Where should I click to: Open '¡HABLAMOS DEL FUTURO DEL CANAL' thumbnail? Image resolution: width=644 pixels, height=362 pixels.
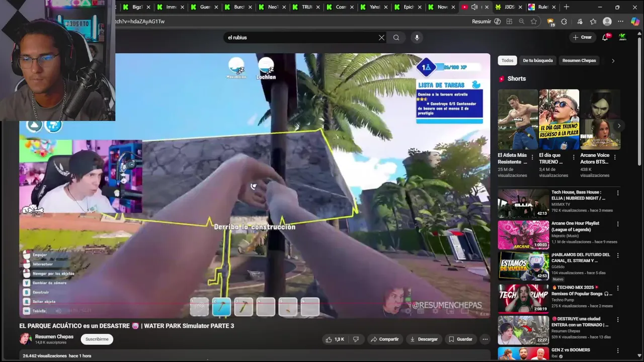(x=523, y=266)
